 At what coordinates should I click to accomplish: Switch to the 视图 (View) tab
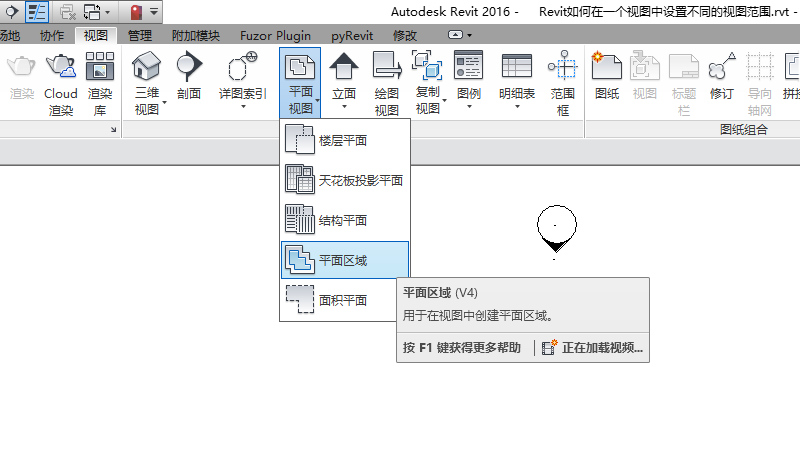95,35
